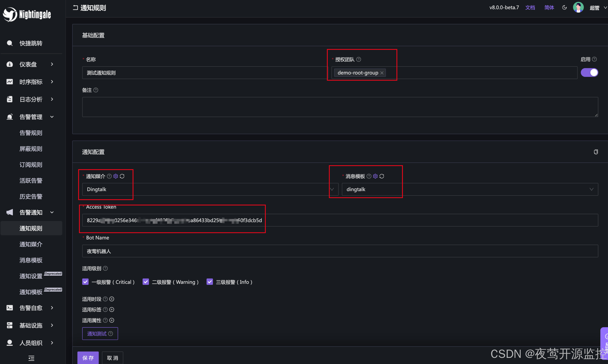Uncheck 三级报警 (Info) checkbox
This screenshot has width=608, height=364.
click(x=209, y=282)
